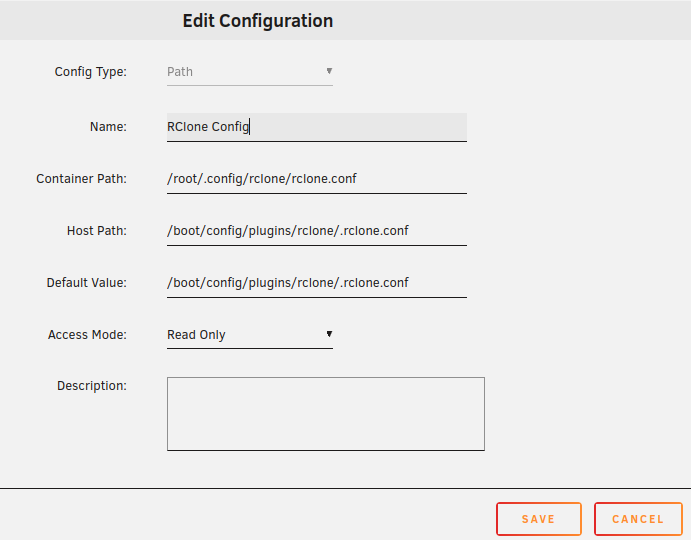Click the Save button
691x540 pixels.
pos(538,519)
